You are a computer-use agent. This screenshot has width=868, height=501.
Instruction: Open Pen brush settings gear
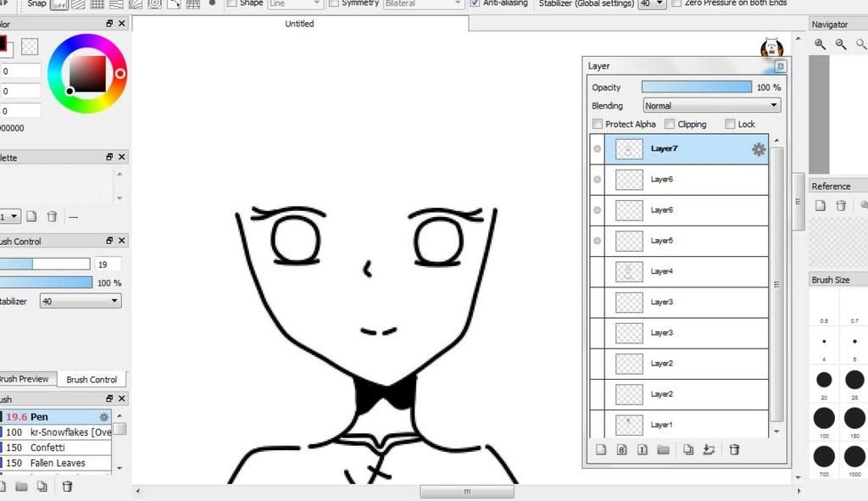tap(103, 417)
